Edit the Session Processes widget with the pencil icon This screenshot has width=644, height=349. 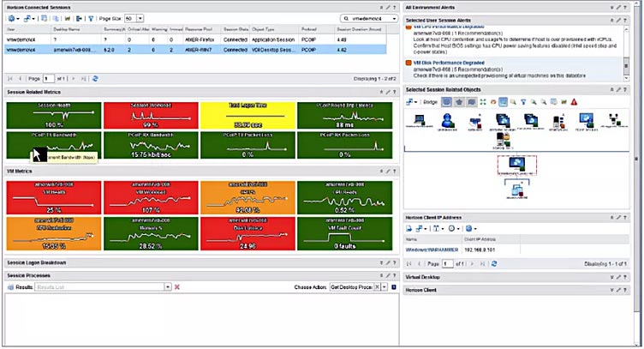pyautogui.click(x=388, y=275)
